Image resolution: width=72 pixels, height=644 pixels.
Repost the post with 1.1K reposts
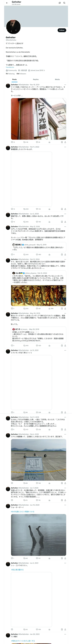click(x=26, y=142)
